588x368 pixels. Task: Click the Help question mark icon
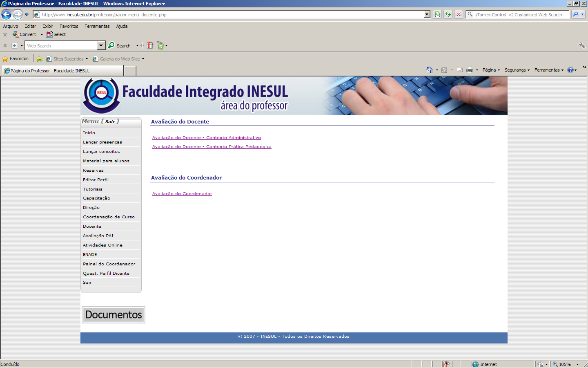pyautogui.click(x=570, y=70)
